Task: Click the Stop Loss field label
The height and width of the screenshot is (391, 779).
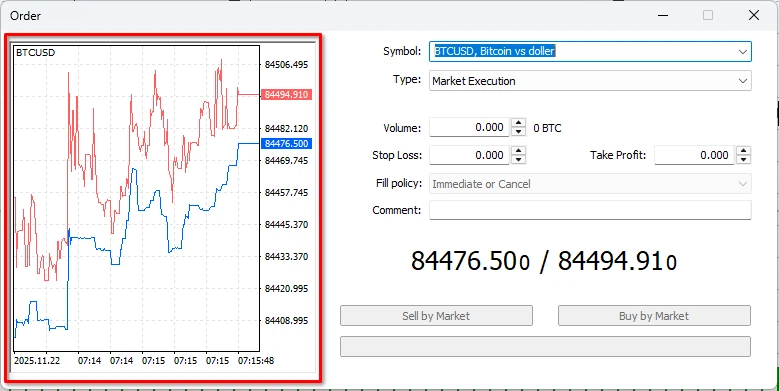Action: (x=397, y=155)
